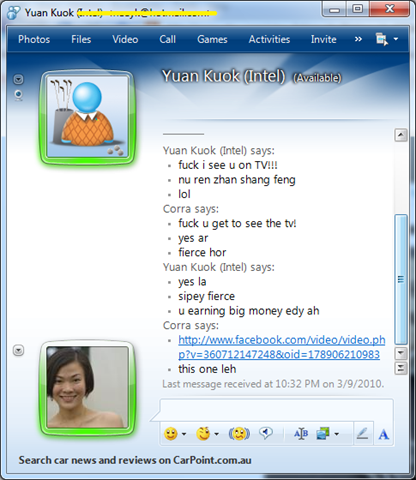Click the message 'sipey fierce'

[x=206, y=296]
